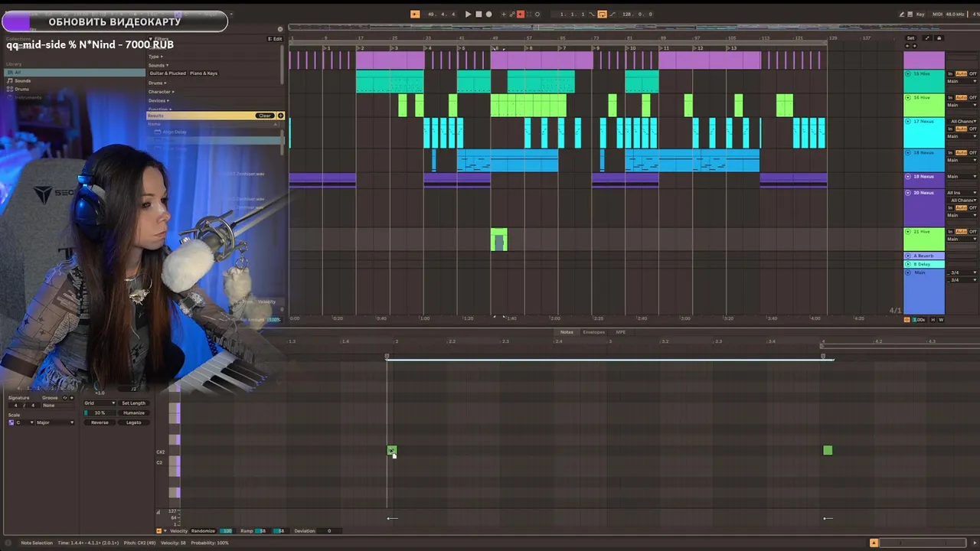Stop playback with the Stop button
The height and width of the screenshot is (551, 980).
point(479,15)
